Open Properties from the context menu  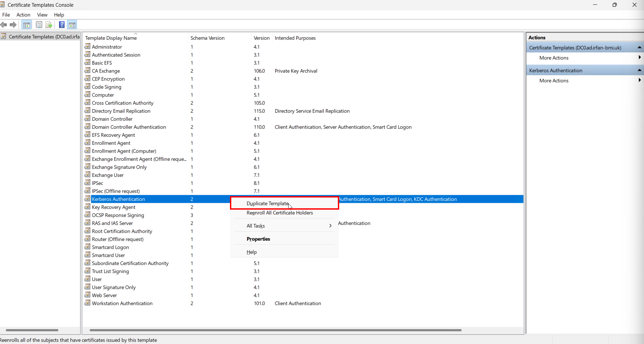pos(258,239)
